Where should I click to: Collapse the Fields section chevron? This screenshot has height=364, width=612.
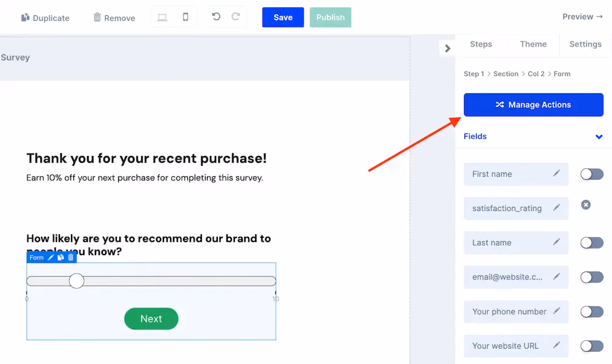599,136
